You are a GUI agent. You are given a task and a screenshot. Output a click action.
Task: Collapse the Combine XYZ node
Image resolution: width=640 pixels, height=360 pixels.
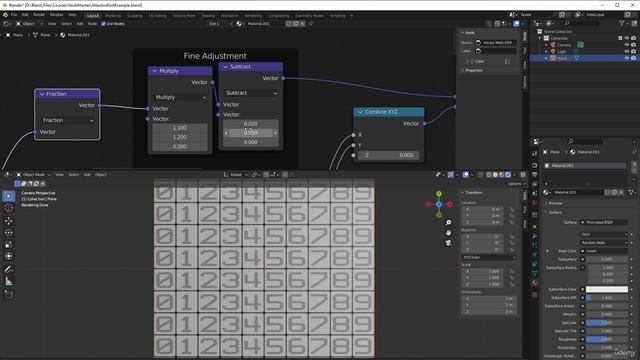pos(360,112)
